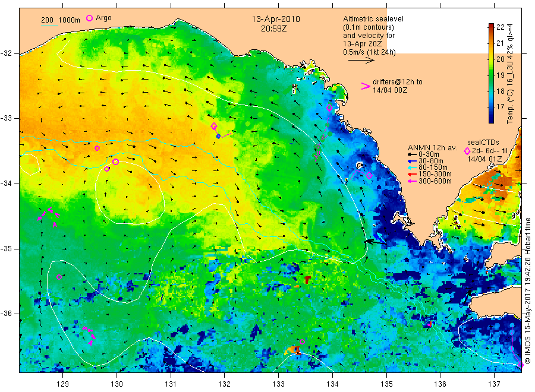Click the seal CTD diamond near 134.7E, 33.9S
This screenshot has height=392, width=535.
click(369, 176)
